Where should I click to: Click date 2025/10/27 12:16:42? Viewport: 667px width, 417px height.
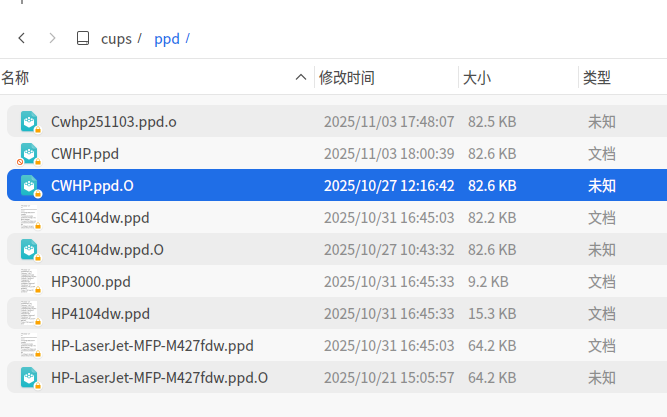(x=389, y=186)
